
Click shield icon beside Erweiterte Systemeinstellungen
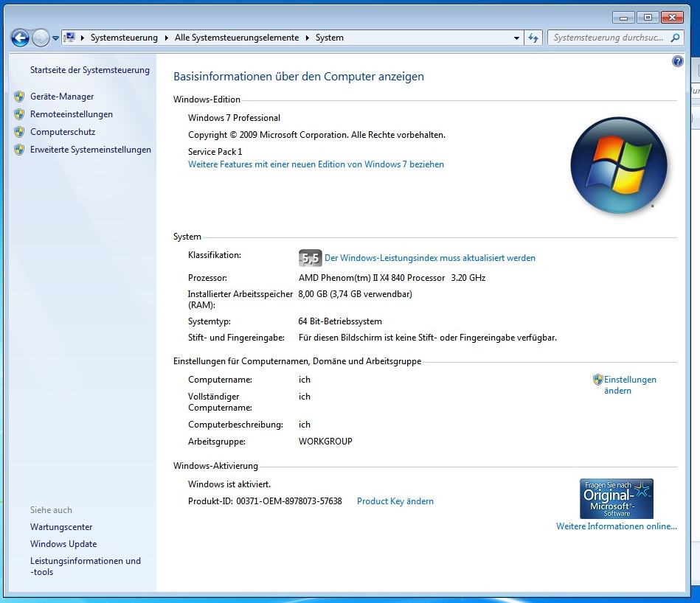tap(19, 150)
